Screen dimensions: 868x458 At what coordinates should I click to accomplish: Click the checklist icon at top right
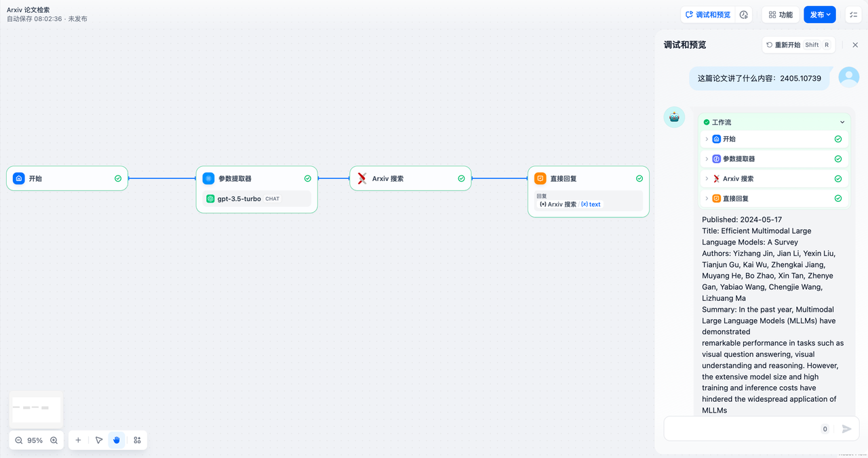[853, 14]
